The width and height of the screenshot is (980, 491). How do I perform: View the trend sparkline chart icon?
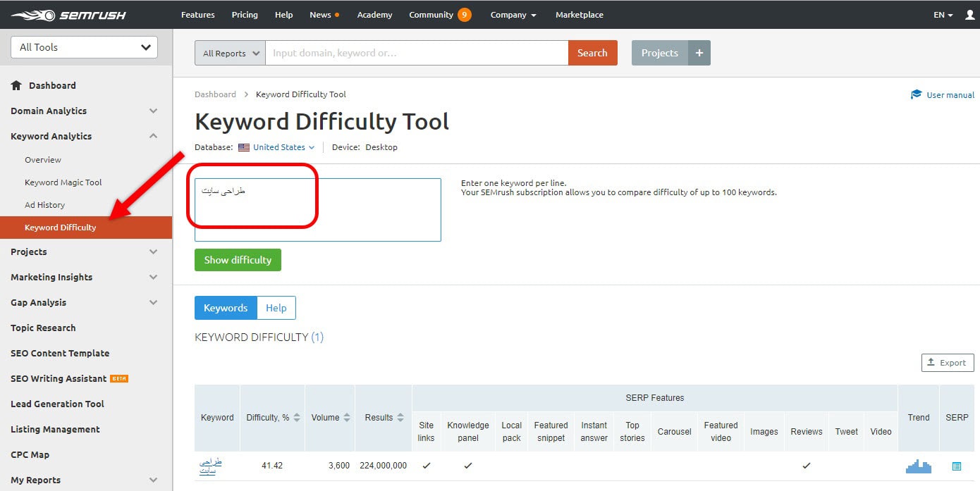click(x=918, y=466)
